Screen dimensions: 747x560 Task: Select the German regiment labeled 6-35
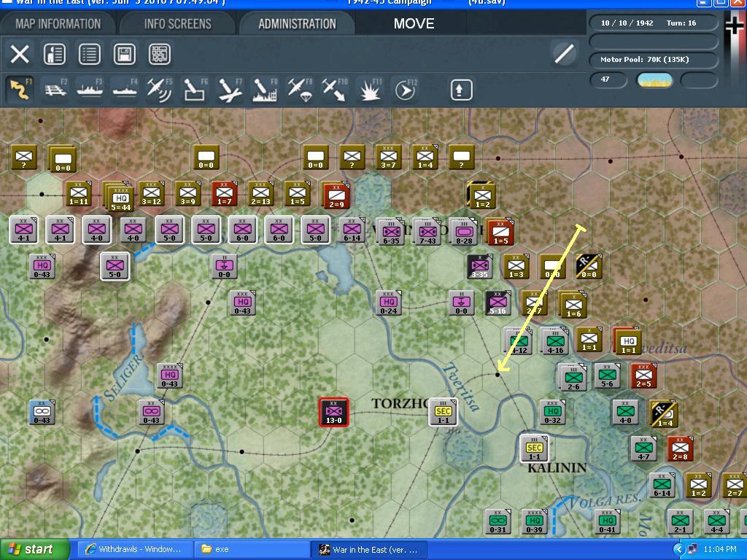point(391,233)
